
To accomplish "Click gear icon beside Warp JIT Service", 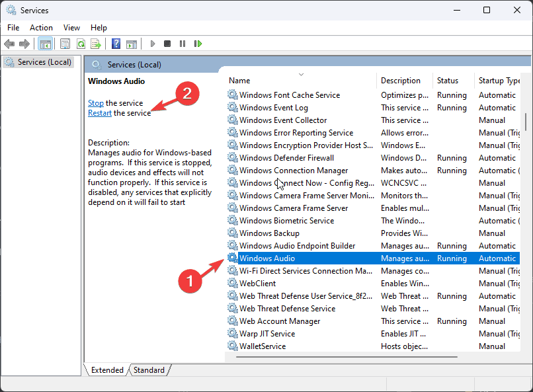I will click(233, 333).
